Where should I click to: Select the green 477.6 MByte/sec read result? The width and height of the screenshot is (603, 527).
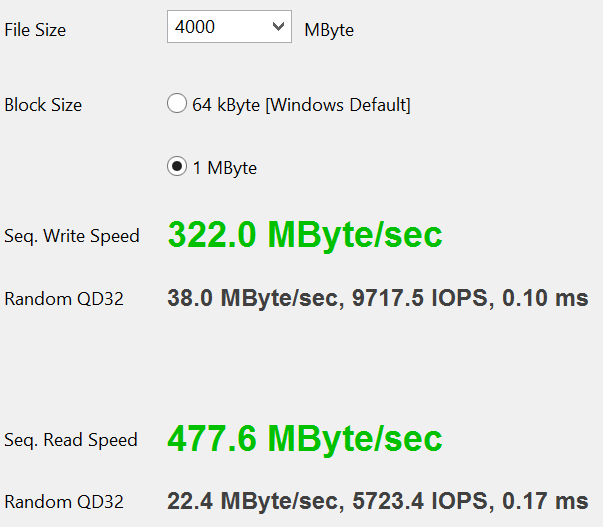304,439
